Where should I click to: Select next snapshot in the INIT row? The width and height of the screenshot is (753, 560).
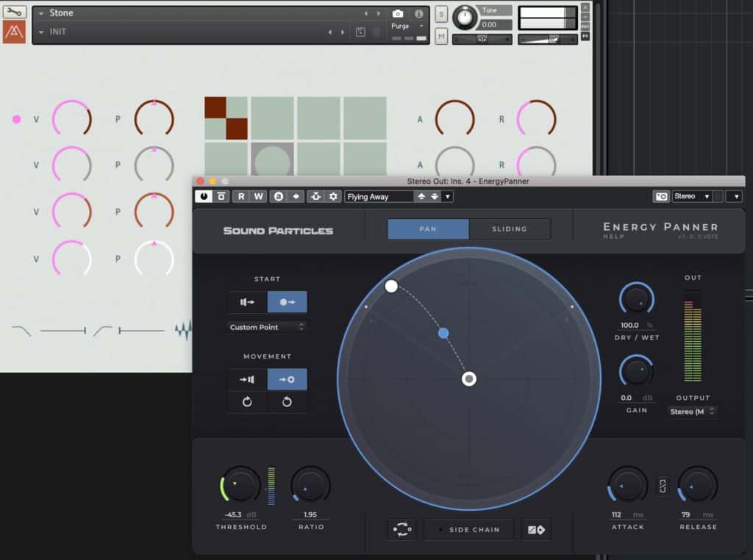(x=343, y=32)
